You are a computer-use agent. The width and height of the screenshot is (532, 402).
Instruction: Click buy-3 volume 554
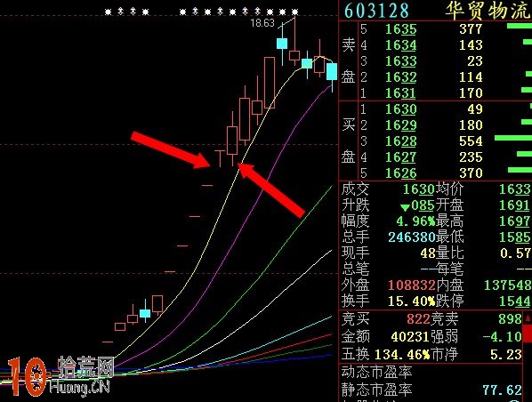[x=471, y=141]
